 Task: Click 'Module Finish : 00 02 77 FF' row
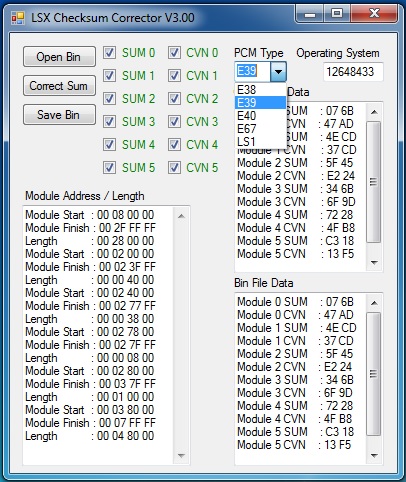(x=90, y=306)
